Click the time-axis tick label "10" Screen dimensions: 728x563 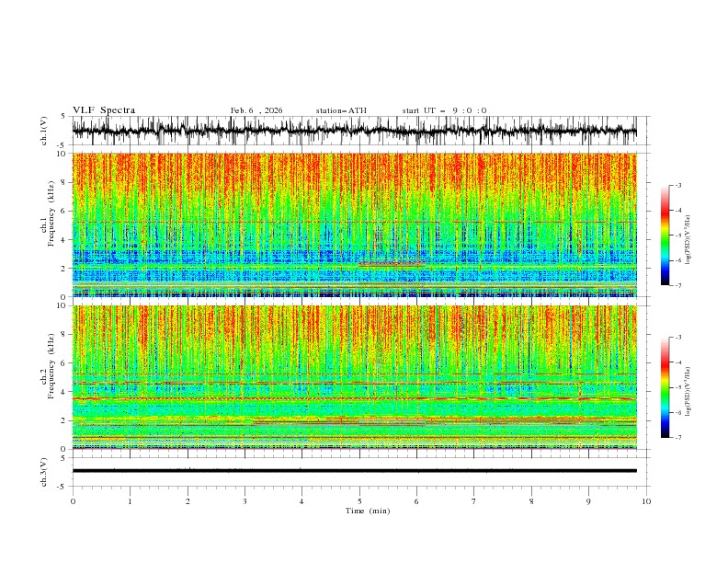tap(646, 501)
